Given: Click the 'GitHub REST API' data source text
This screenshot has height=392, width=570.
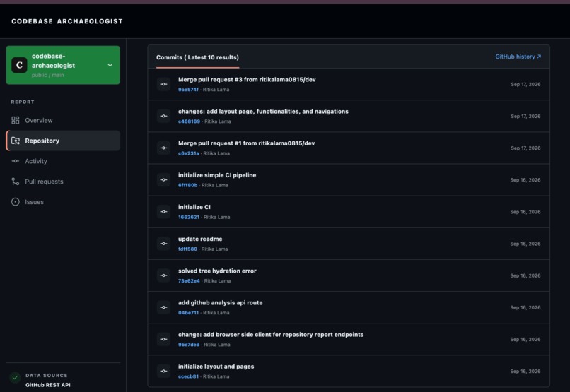Looking at the screenshot, I should click(48, 385).
